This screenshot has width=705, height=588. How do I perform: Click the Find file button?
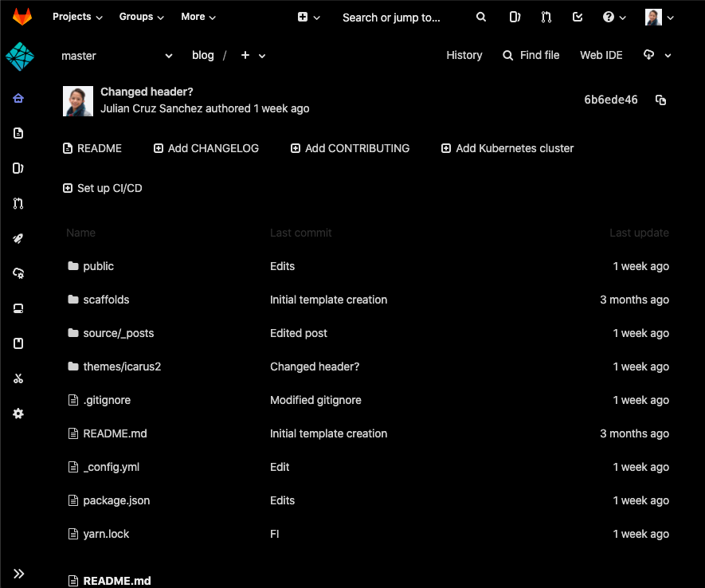[531, 55]
